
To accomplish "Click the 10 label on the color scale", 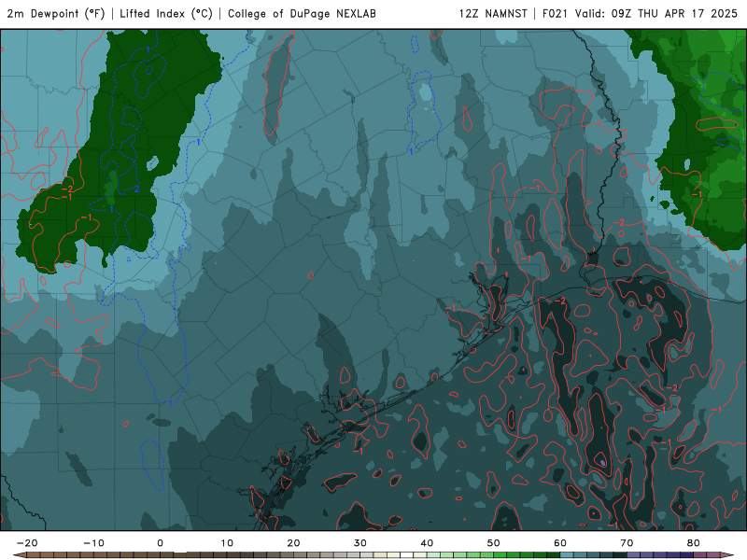I will 227,543.
